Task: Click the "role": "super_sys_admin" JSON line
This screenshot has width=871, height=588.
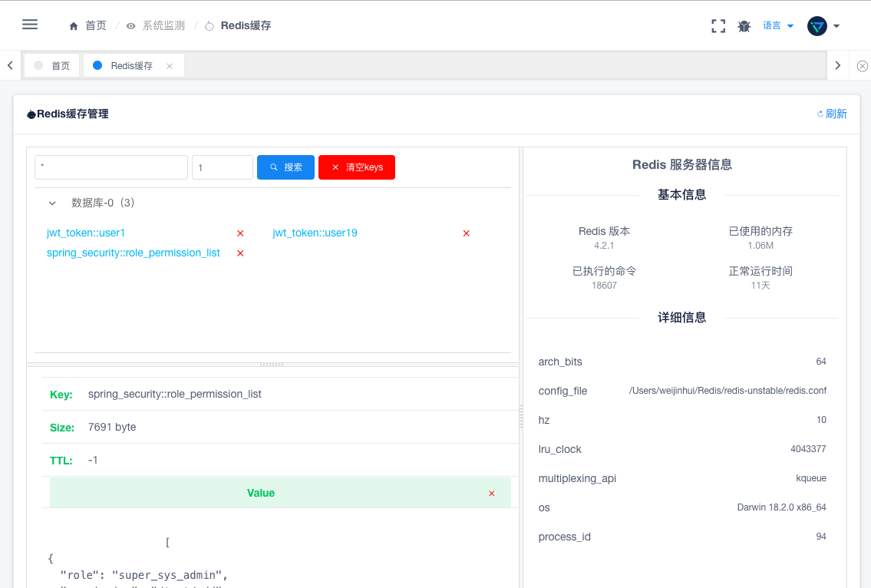Action: tap(144, 575)
